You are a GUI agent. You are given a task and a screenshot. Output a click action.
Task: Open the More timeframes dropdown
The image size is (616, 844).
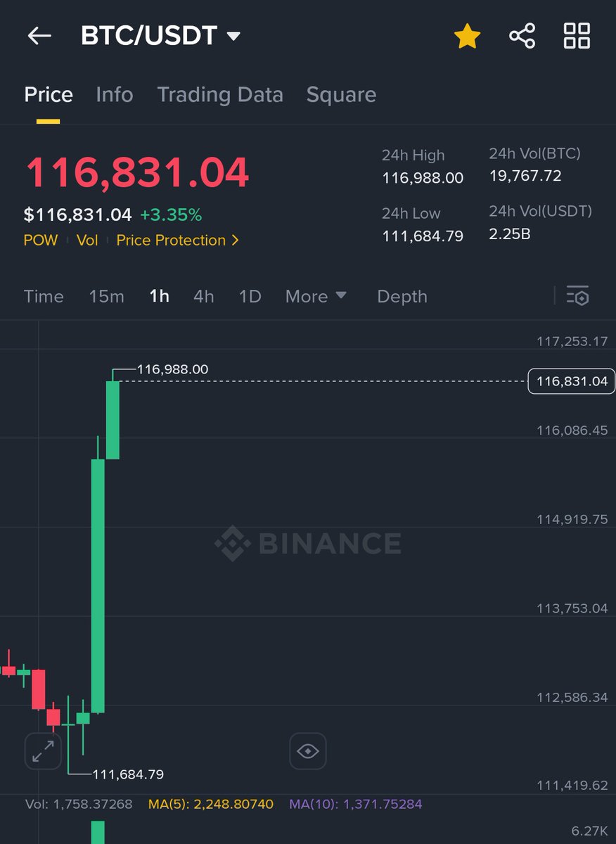coord(316,296)
